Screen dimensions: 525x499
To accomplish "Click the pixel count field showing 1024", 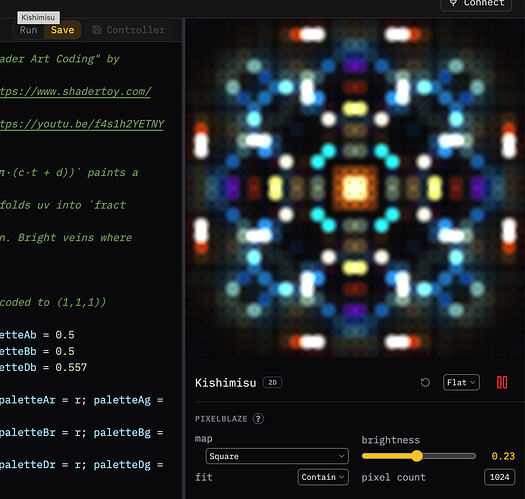I will click(500, 477).
